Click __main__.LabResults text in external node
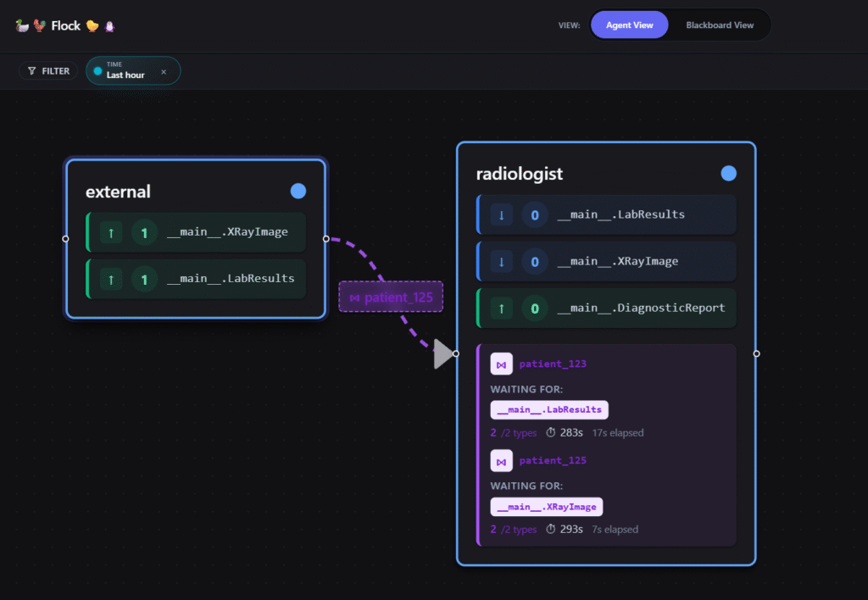This screenshot has width=868, height=600. (x=231, y=279)
